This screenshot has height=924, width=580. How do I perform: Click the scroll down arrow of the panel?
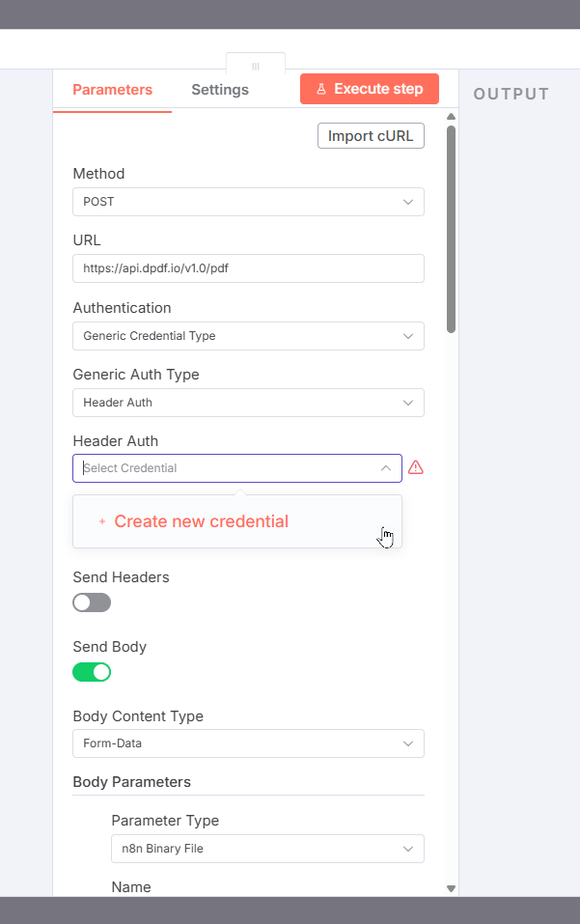(451, 887)
